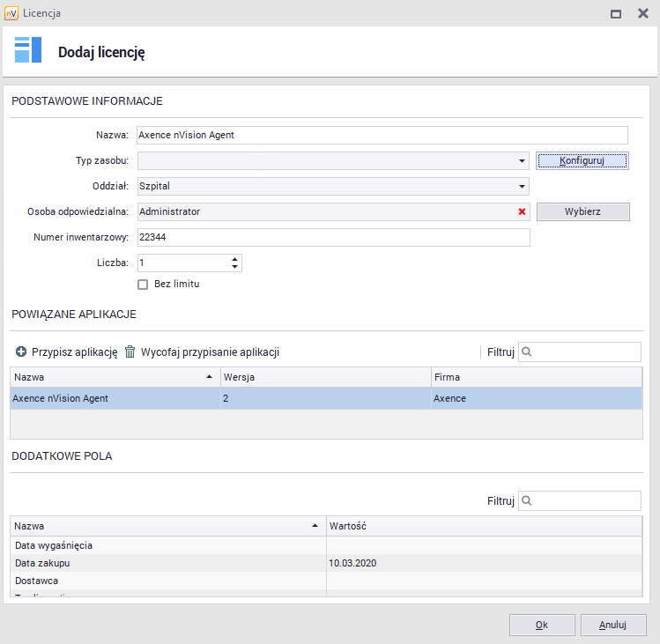Click the plus icon to assign application

coord(21,352)
